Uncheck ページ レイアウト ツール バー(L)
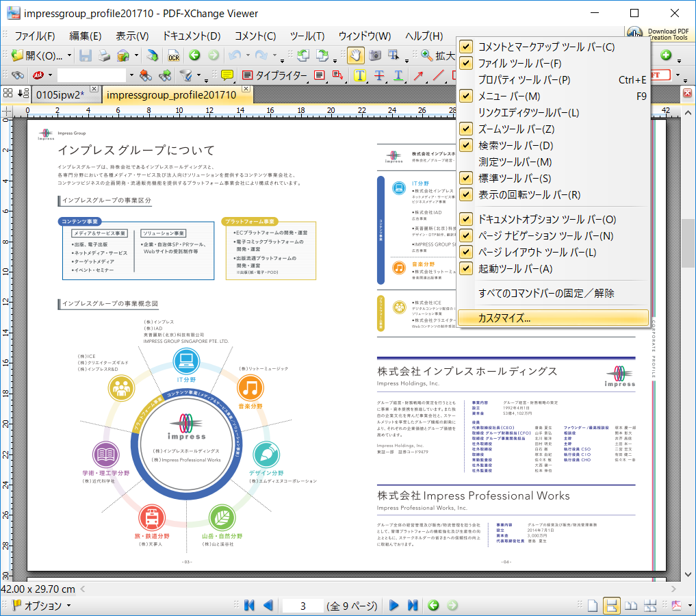Image resolution: width=696 pixels, height=616 pixels. click(x=554, y=252)
